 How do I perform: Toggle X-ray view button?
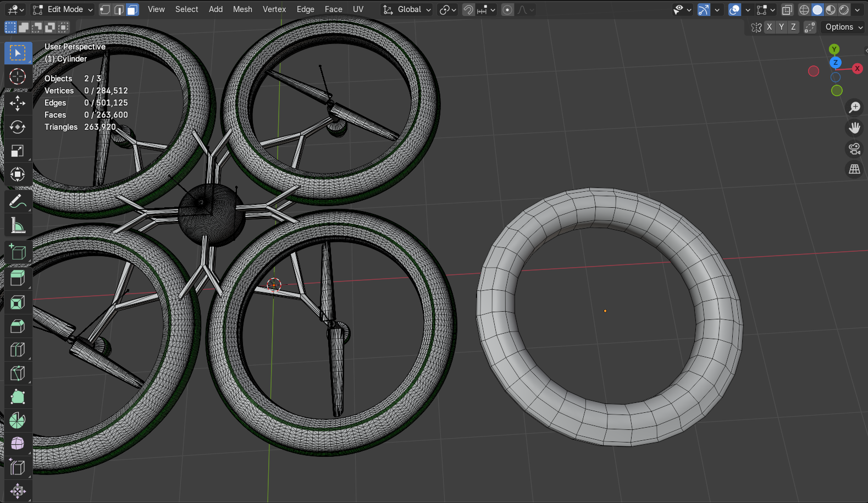click(787, 10)
